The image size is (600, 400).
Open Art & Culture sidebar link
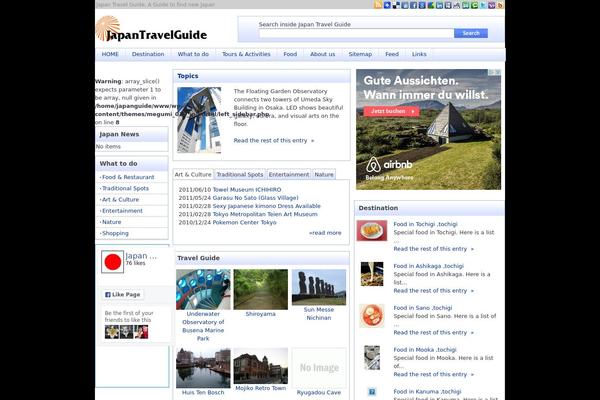pyautogui.click(x=120, y=199)
